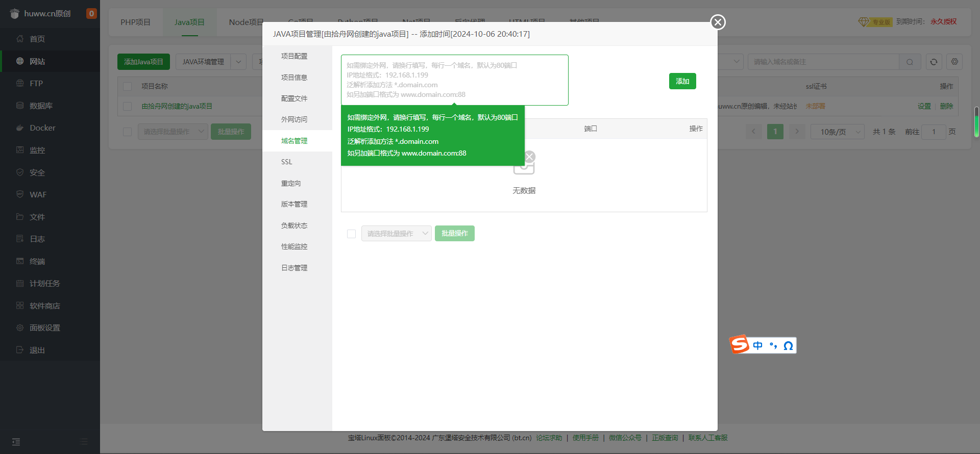Expand the 10条/页 page size dropdown
The height and width of the screenshot is (454, 980).
pyautogui.click(x=837, y=132)
